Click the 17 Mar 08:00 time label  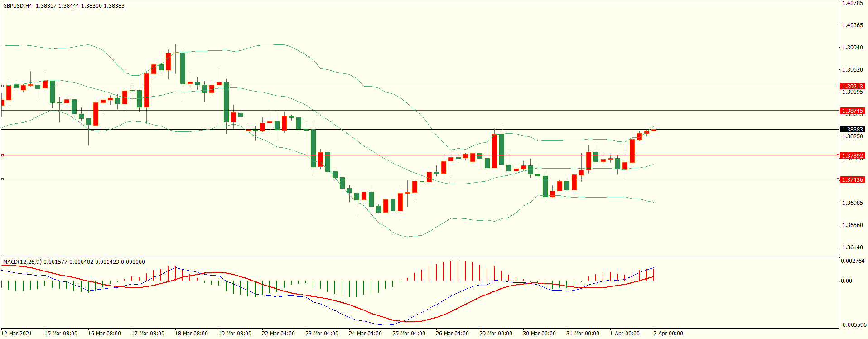coord(148,334)
